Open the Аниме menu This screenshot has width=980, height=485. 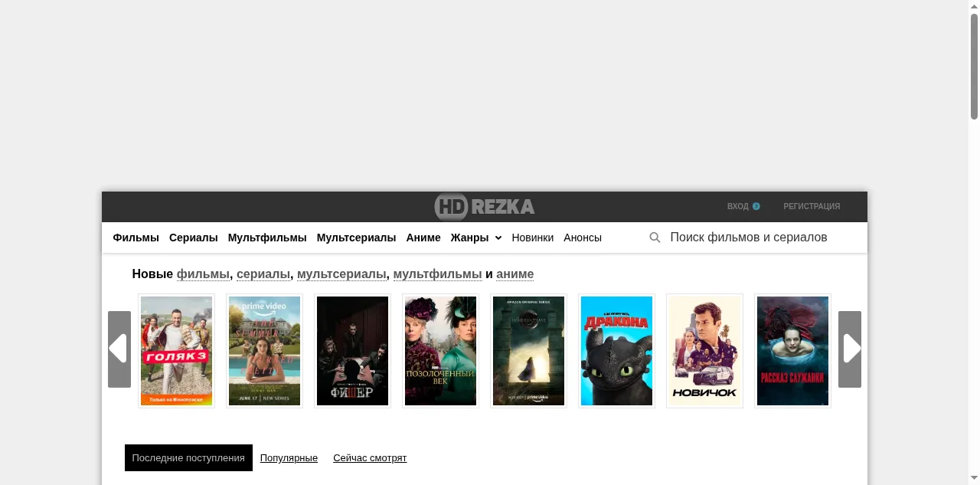click(x=423, y=238)
